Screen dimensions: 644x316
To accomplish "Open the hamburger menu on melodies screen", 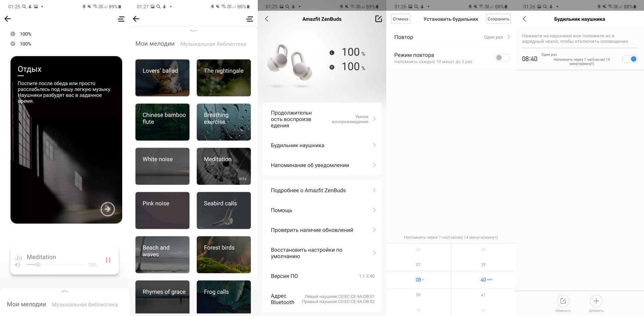I will 249,19.
